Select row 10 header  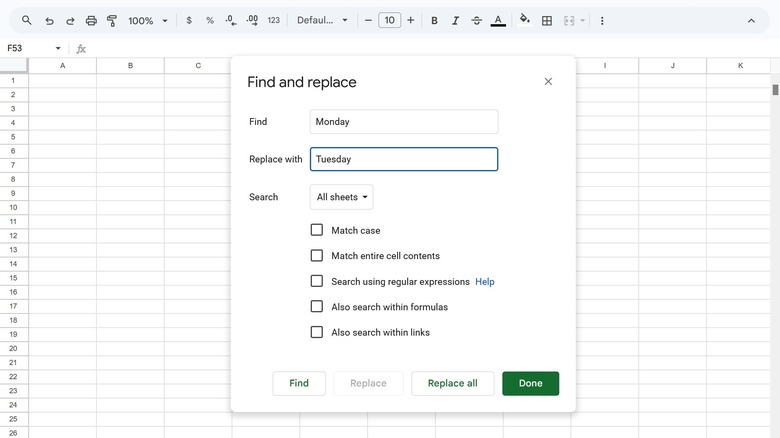[x=13, y=207]
